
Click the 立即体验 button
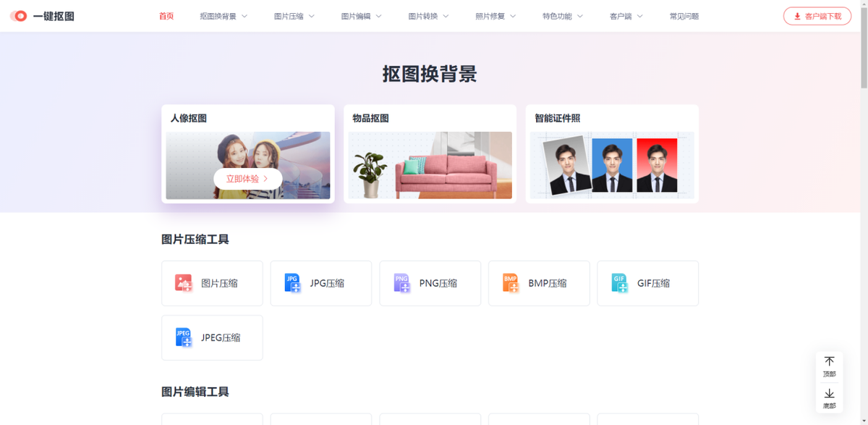click(247, 178)
